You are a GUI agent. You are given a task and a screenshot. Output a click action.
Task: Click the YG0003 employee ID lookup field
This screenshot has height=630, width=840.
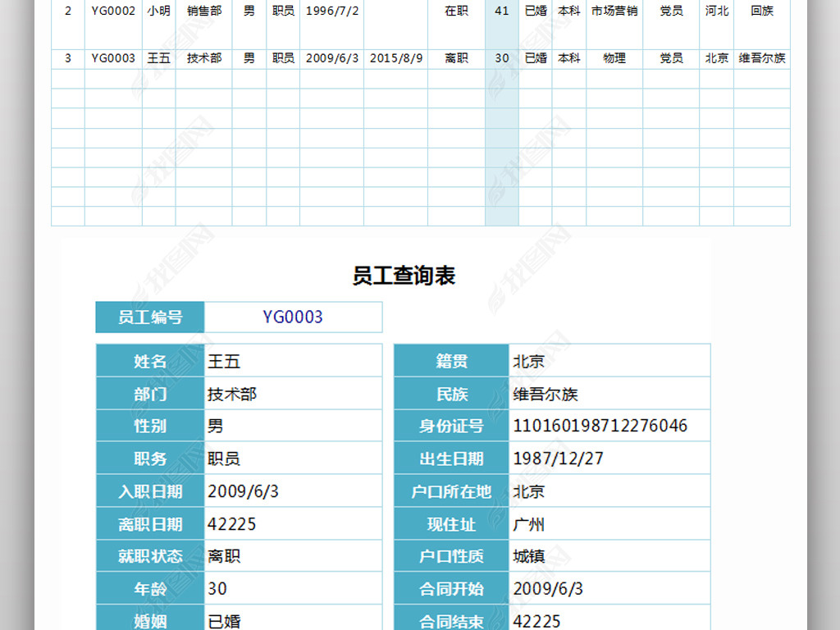click(x=293, y=317)
